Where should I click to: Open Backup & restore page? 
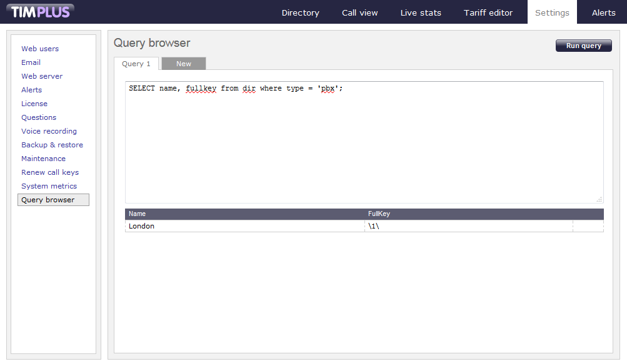52,145
